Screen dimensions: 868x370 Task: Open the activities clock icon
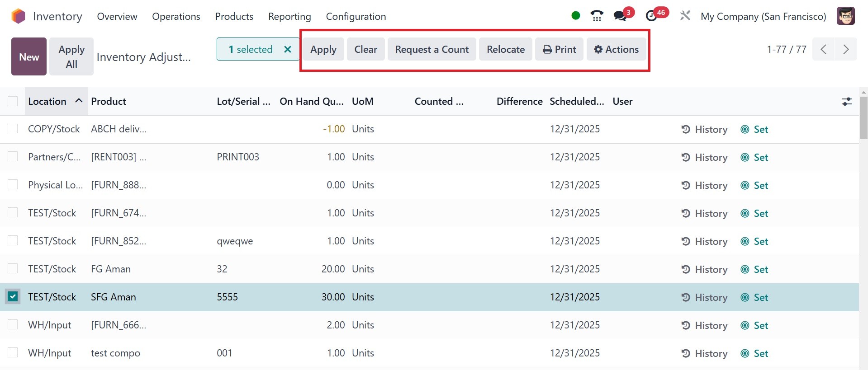[651, 16]
